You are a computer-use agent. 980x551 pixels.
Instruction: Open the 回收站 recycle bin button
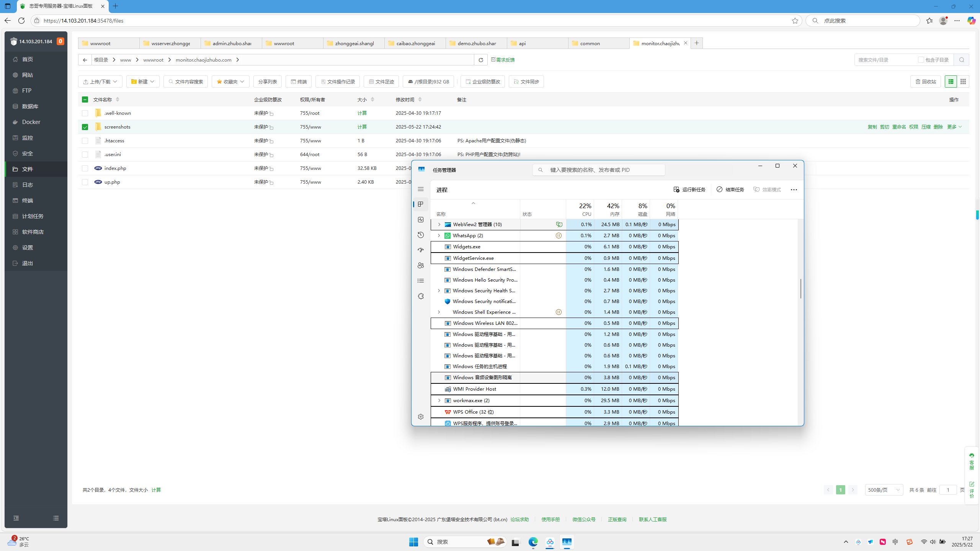pos(925,82)
